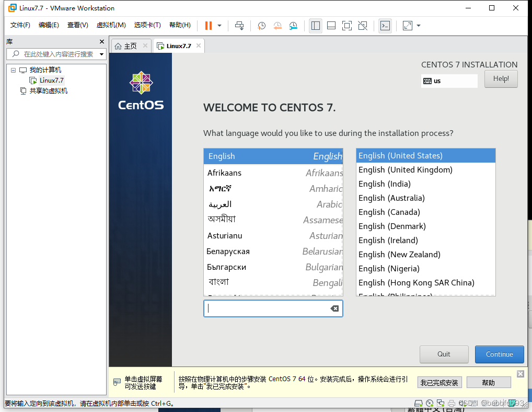Close the yellow installation hint bar
The width and height of the screenshot is (532, 412).
[x=521, y=374]
